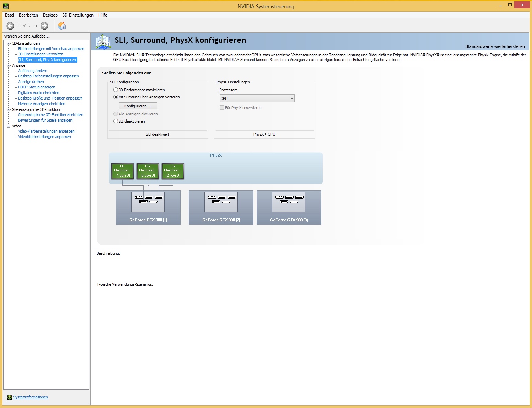The width and height of the screenshot is (532, 408).
Task: Open Auflösung ändern tree item
Action: click(33, 71)
